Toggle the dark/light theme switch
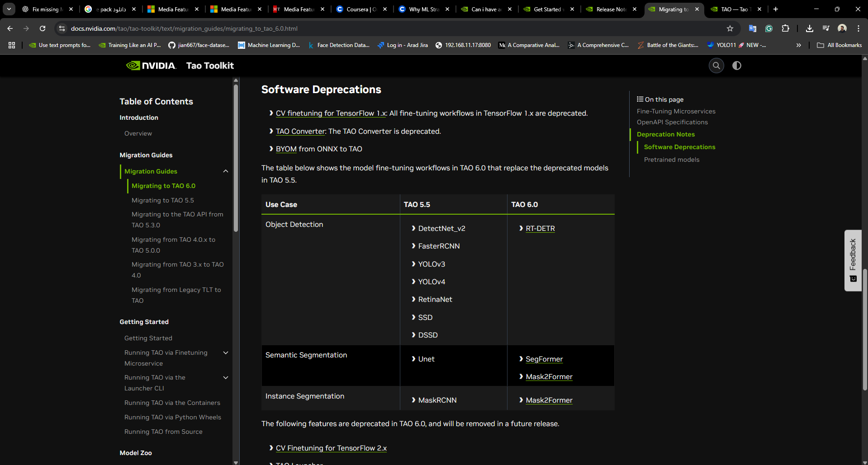This screenshot has height=465, width=868. [737, 66]
